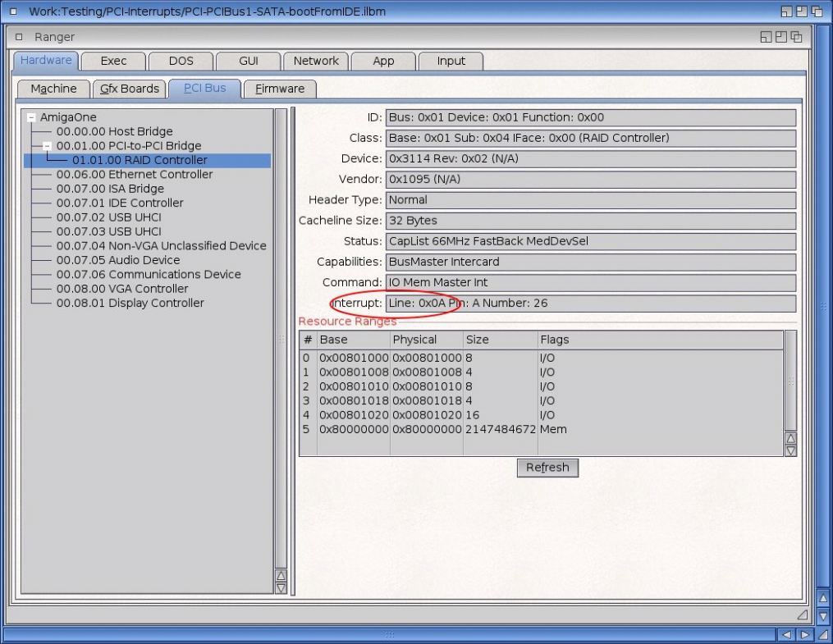Click the Vendor field showing 0x1095

[x=591, y=180]
